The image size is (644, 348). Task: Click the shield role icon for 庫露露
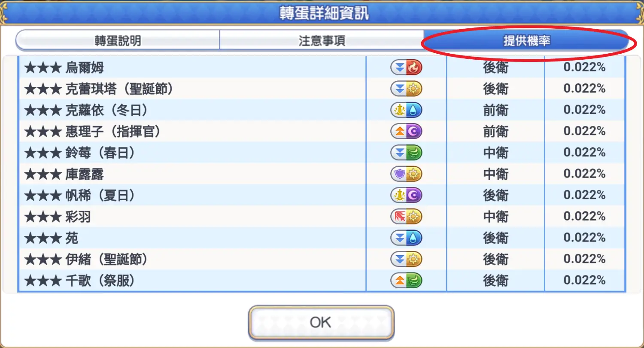pyautogui.click(x=399, y=174)
